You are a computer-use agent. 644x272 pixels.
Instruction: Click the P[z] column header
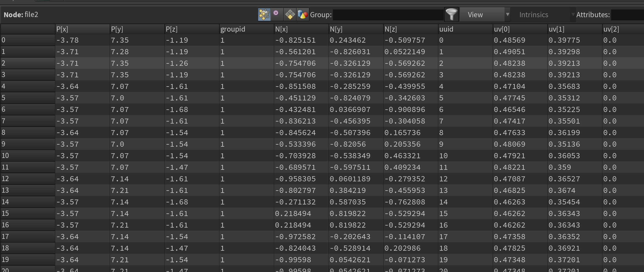click(x=192, y=29)
